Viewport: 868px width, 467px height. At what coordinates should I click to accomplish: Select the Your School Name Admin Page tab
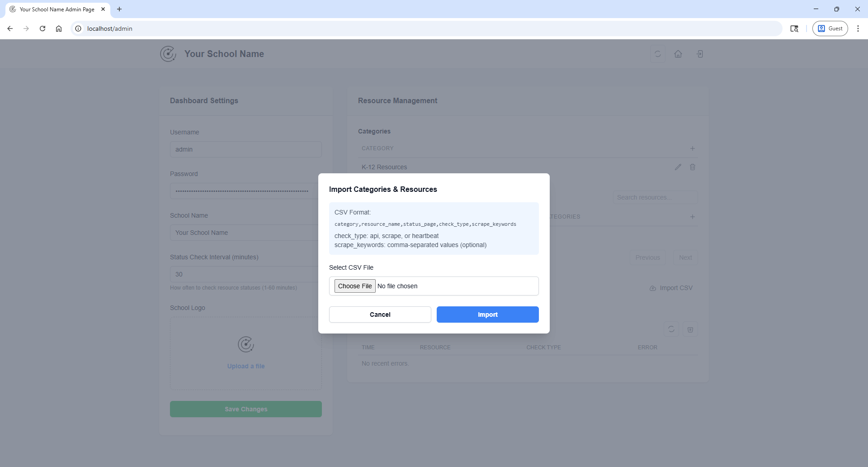coord(57,9)
